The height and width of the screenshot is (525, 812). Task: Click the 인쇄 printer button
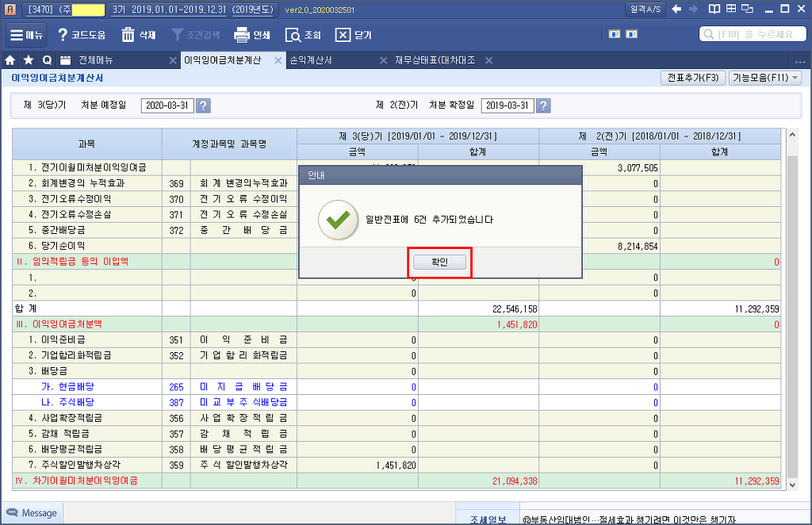pos(252,35)
